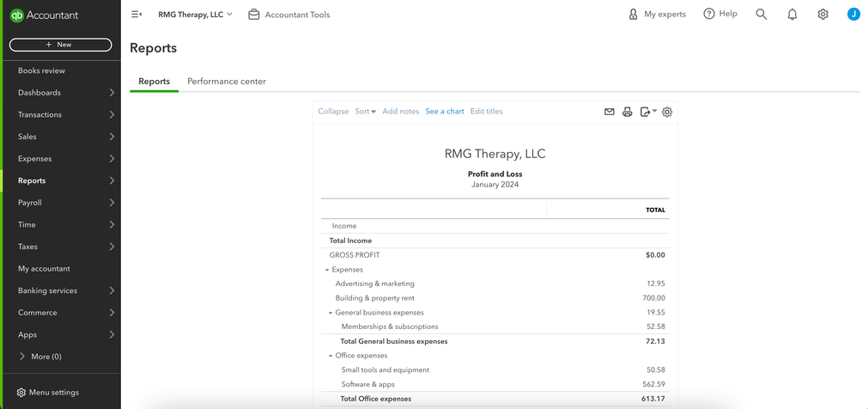Expand the Expenses sidebar submenu arrow
This screenshot has height=409, width=868.
tap(112, 158)
